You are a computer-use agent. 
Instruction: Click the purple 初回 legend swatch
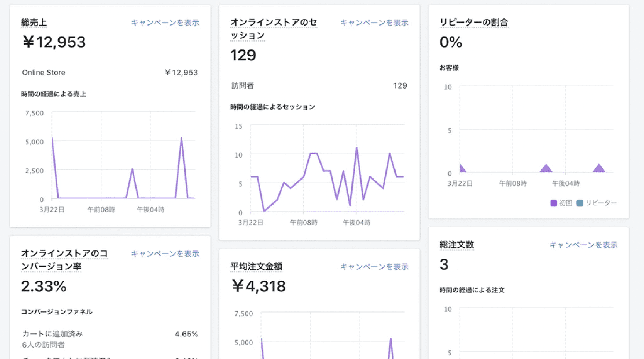coord(553,203)
